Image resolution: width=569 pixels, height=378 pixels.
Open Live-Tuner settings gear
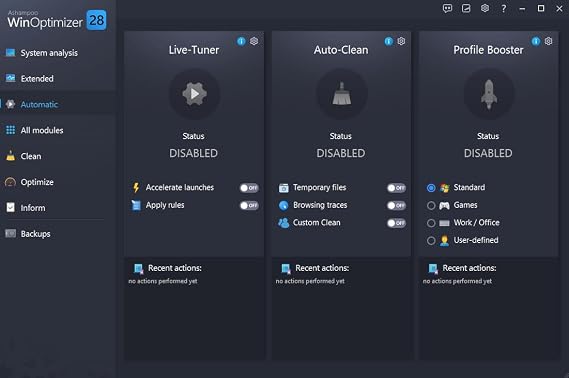(254, 41)
